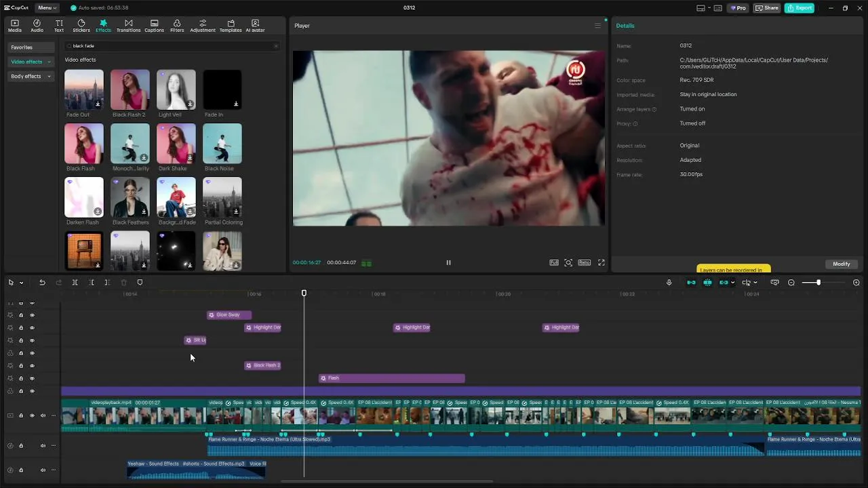
Task: Click the Share button
Action: (x=767, y=8)
